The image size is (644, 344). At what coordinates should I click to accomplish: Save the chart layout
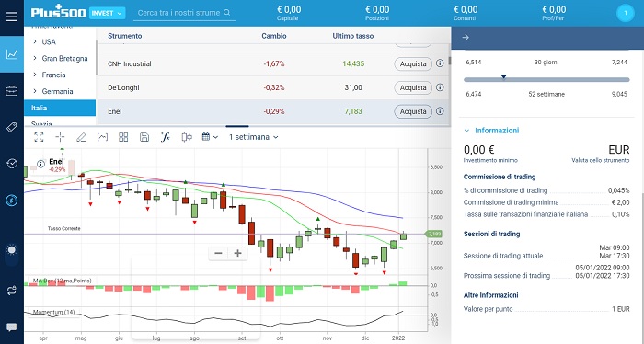click(144, 137)
